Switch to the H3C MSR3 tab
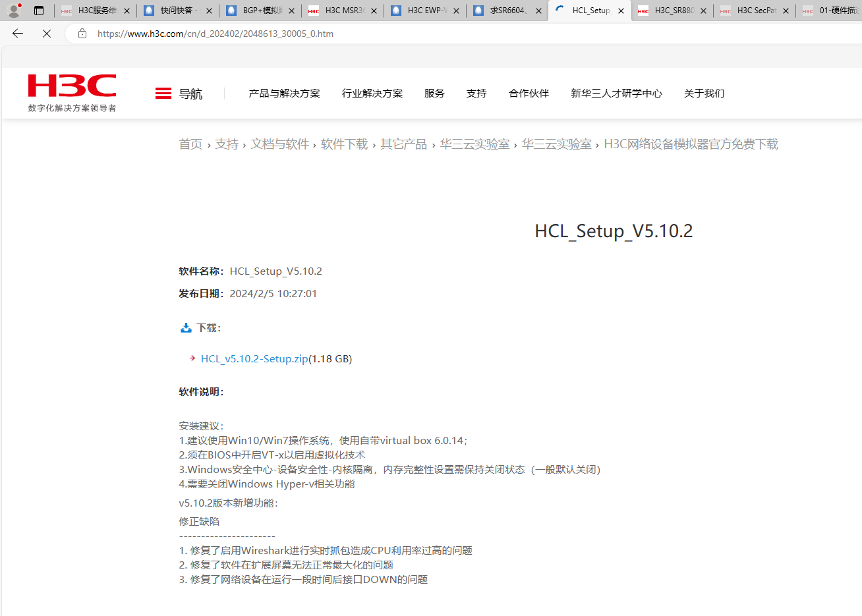This screenshot has width=862, height=616. 343,11
